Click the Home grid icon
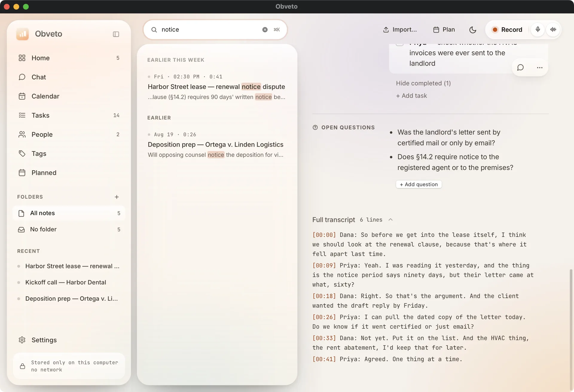Viewport: 574px width, 392px height. click(x=22, y=58)
